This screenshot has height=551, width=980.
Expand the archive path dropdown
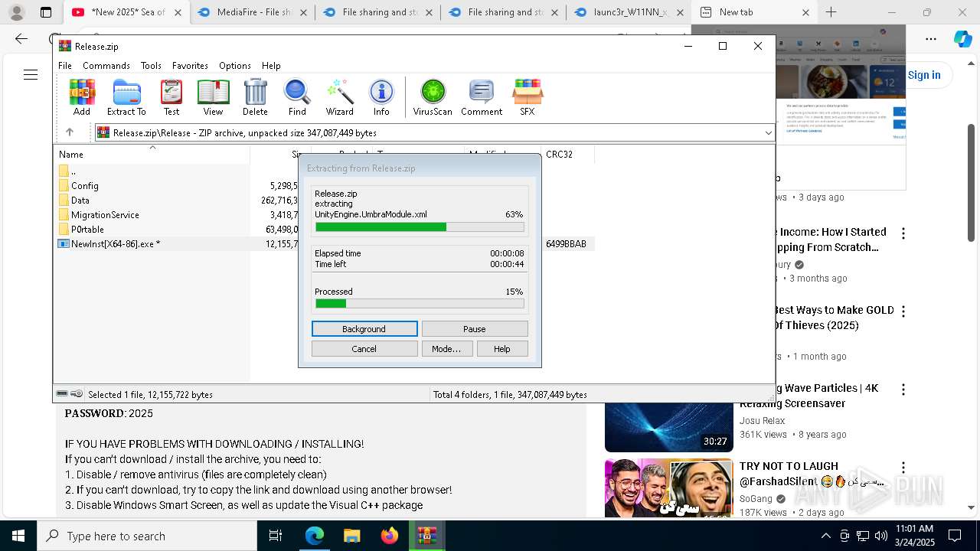(768, 132)
